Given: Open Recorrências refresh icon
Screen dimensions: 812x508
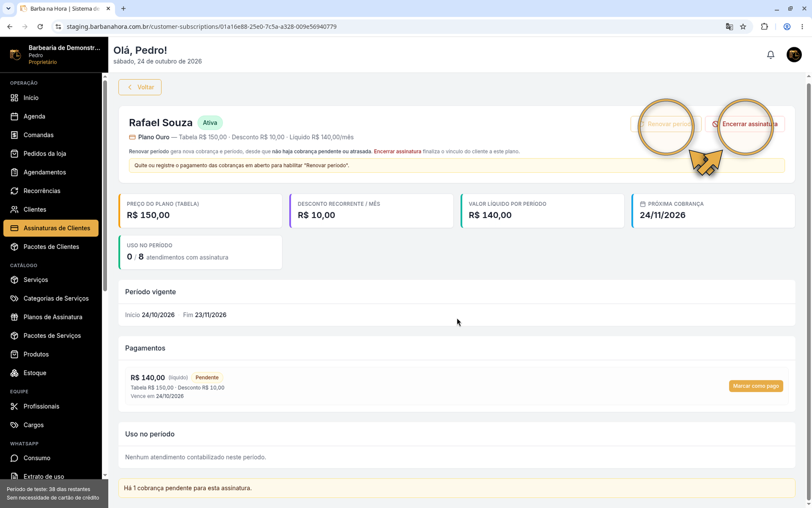Looking at the screenshot, I should coord(14,191).
